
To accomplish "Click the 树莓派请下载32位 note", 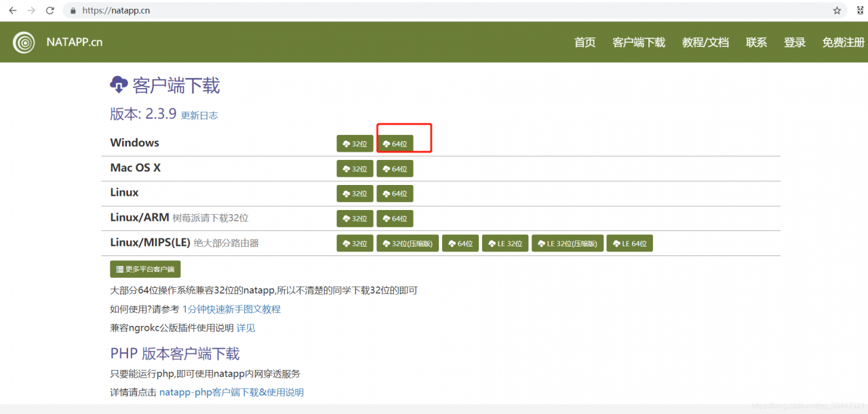I will [210, 218].
